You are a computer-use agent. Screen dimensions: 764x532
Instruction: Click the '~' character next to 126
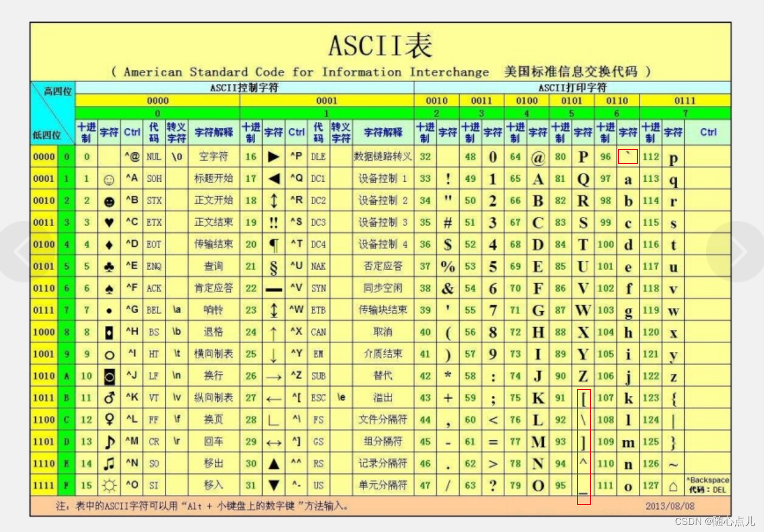673,465
